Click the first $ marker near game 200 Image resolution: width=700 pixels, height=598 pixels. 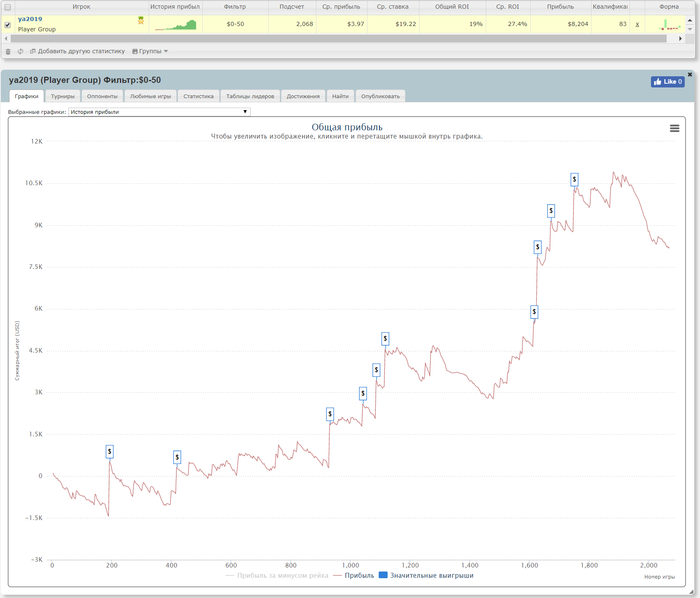110,452
